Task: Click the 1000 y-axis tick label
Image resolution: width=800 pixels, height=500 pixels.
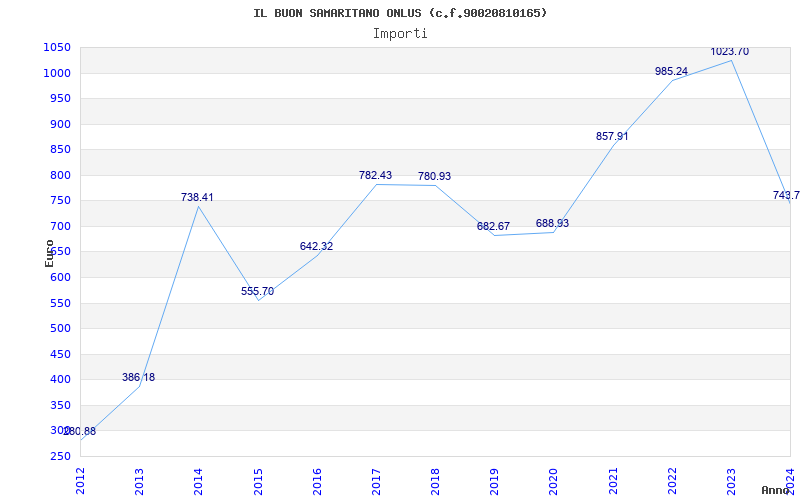Action: pos(57,73)
